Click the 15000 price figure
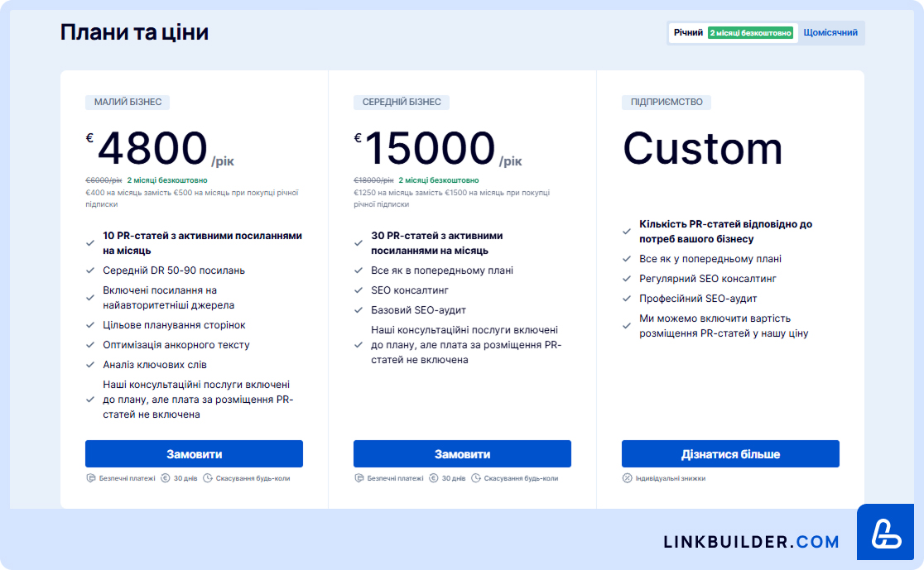 [431, 148]
